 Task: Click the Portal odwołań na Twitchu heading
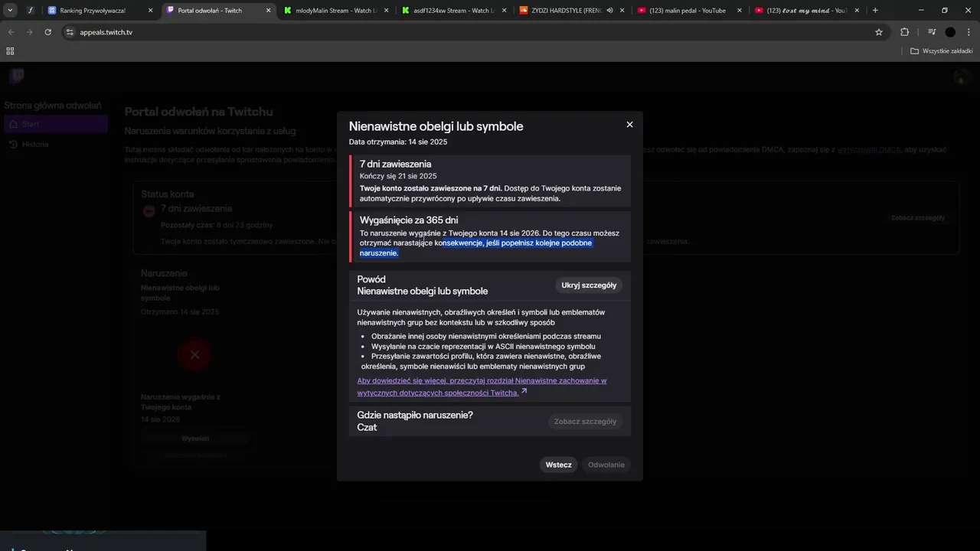point(199,112)
